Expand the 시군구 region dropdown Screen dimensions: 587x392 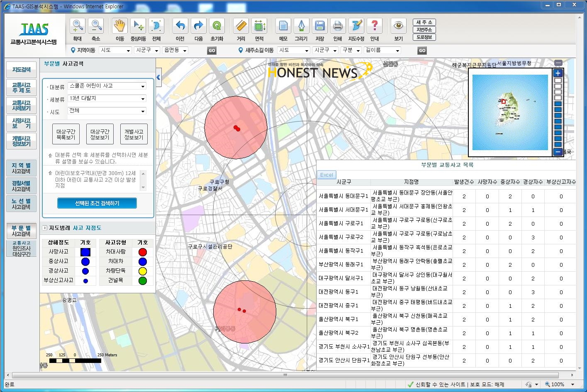point(147,50)
